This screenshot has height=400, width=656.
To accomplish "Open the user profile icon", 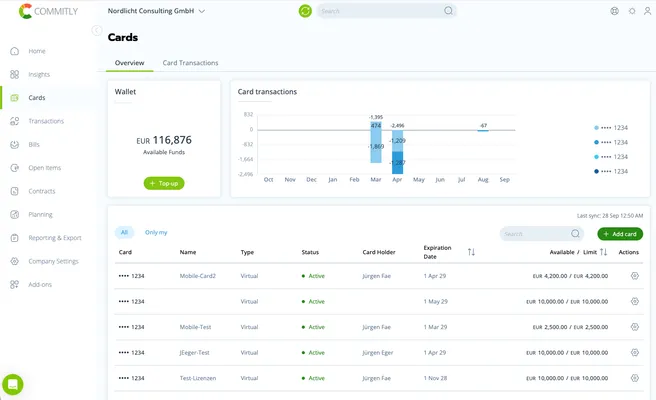I will pyautogui.click(x=647, y=11).
